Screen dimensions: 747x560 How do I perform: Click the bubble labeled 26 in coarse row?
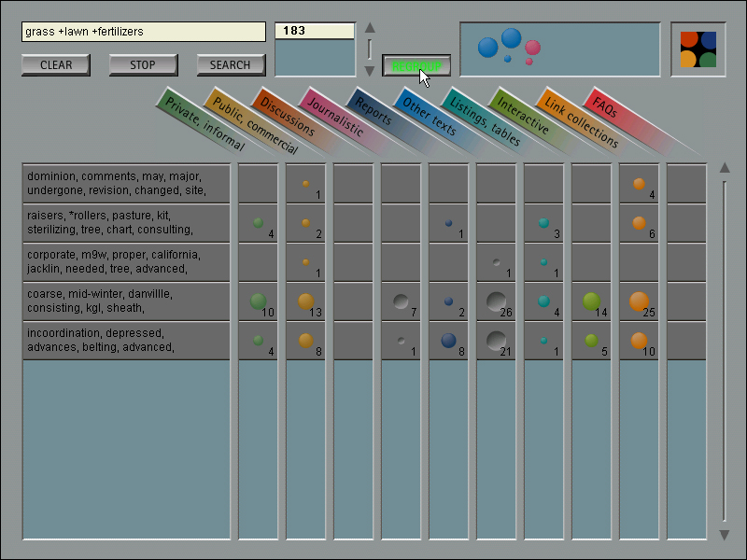tap(496, 301)
